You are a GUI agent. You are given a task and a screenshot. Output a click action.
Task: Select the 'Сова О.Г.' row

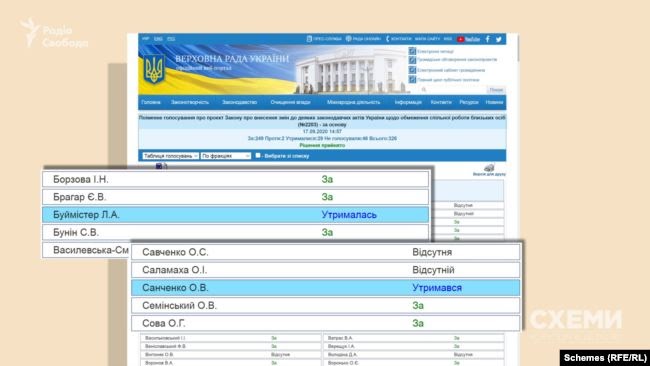coord(326,323)
